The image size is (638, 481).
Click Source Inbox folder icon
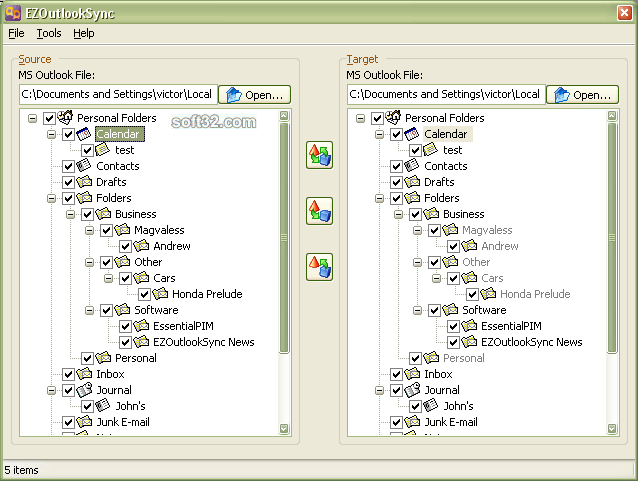[84, 374]
